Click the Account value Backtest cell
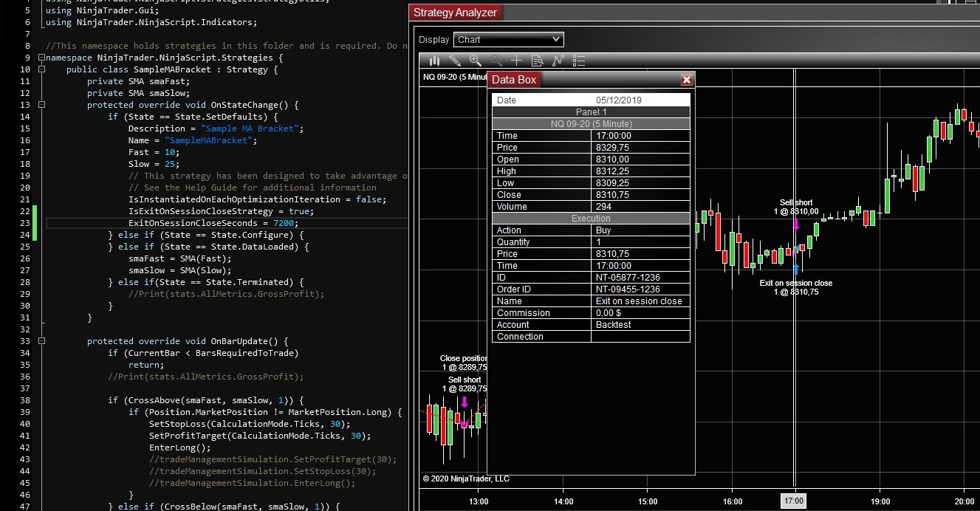The image size is (980, 511). click(640, 325)
